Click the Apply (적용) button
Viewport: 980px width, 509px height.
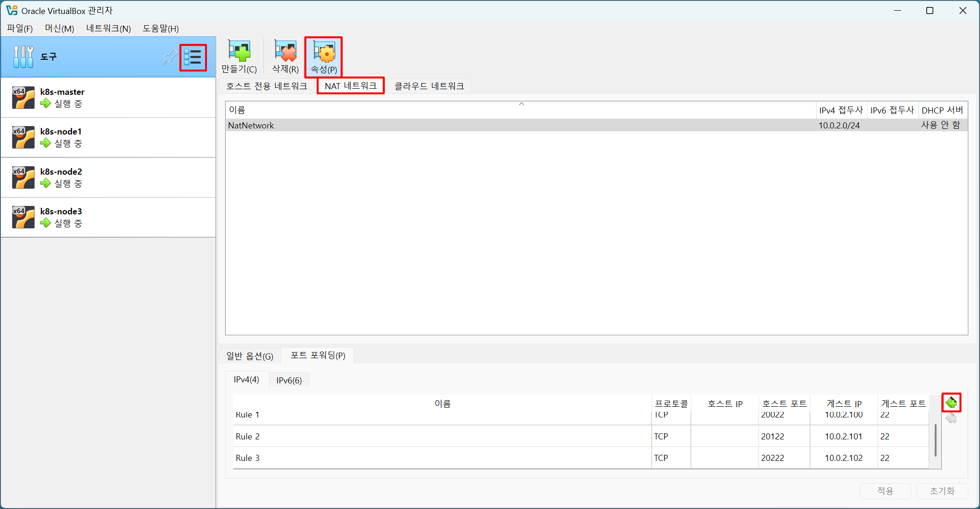(886, 491)
